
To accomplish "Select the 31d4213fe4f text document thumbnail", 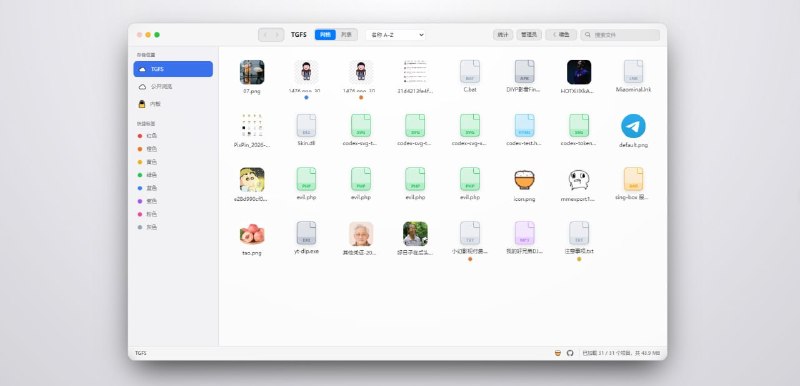I will coord(415,72).
